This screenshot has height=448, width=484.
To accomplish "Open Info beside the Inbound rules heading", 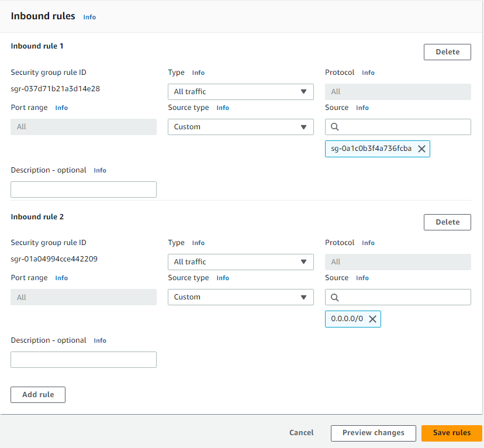I will (89, 17).
